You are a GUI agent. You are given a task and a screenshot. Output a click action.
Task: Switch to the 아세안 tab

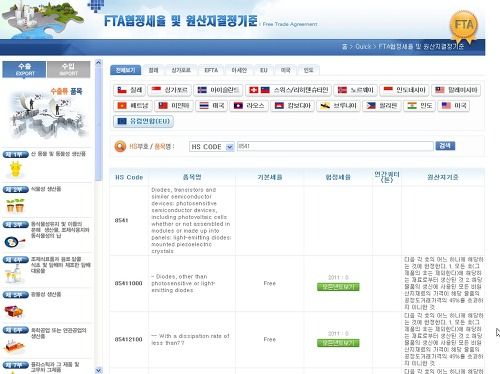239,70
